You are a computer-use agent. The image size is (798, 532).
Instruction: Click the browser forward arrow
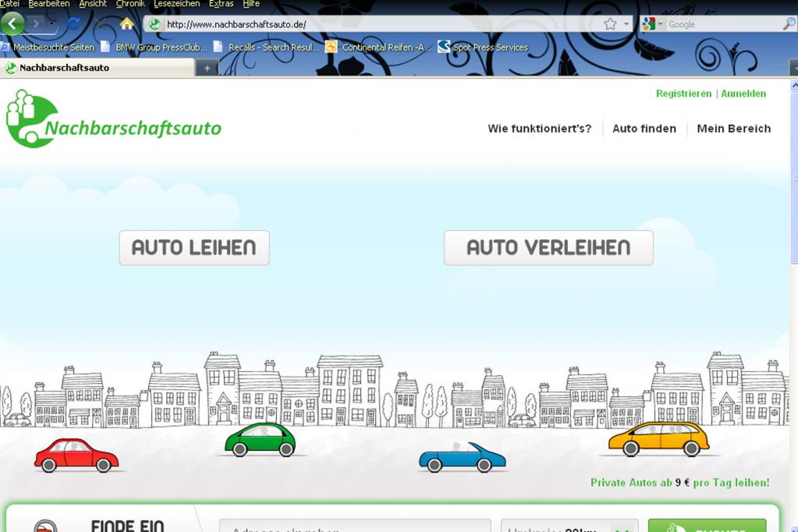tap(36, 24)
